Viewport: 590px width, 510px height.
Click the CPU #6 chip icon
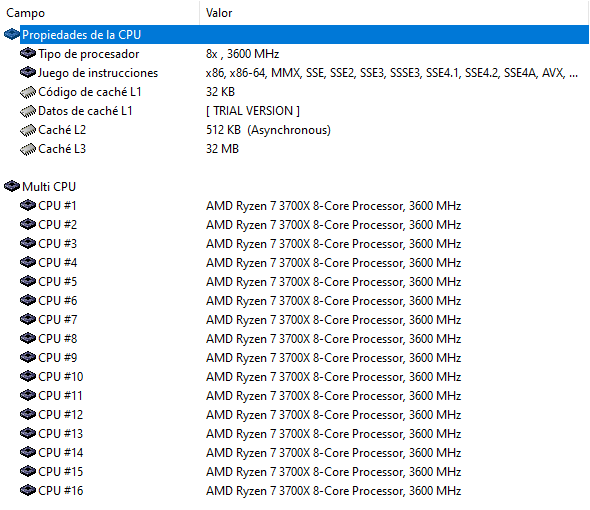click(x=27, y=300)
